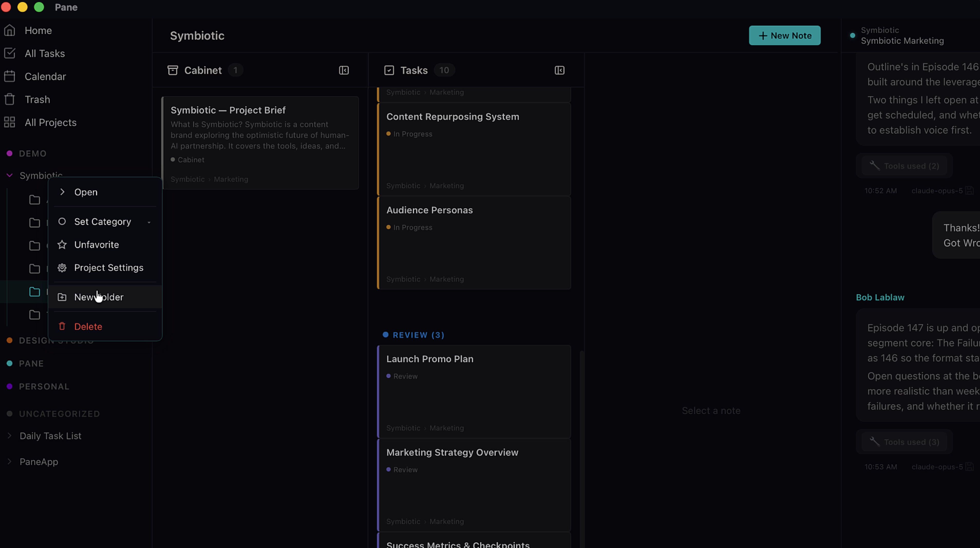The width and height of the screenshot is (980, 548).
Task: Click the Calendar icon
Action: (10, 77)
